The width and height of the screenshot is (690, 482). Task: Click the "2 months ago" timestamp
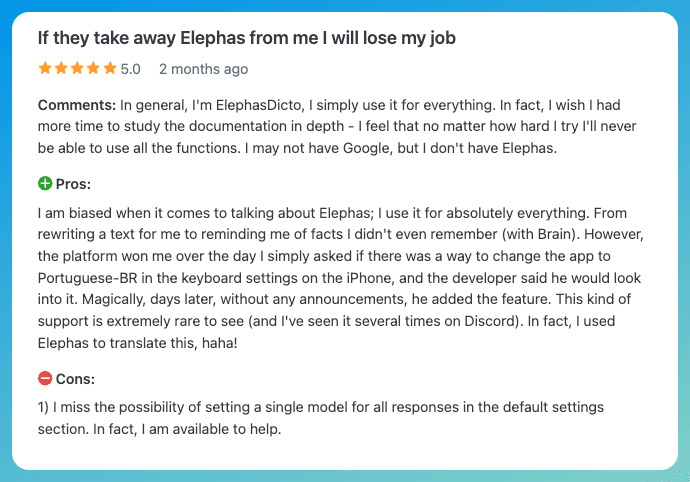point(203,70)
